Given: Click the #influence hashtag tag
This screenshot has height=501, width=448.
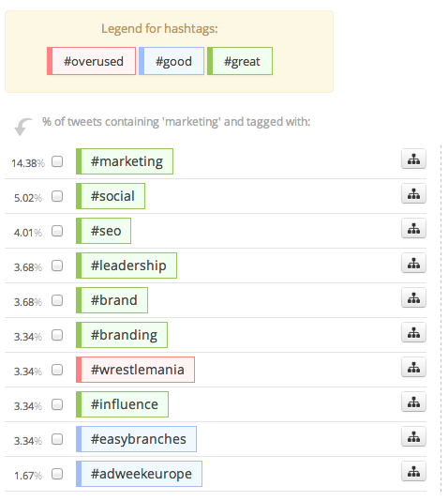Looking at the screenshot, I should pos(122,404).
